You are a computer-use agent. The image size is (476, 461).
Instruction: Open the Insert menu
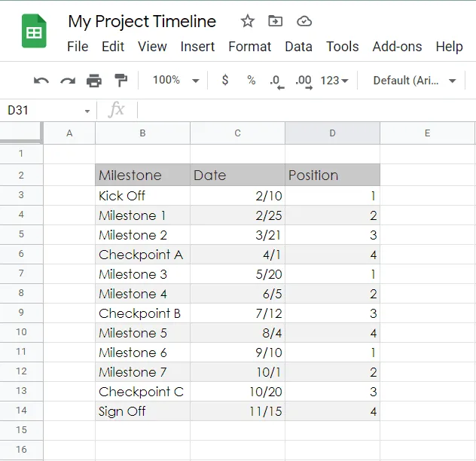(x=197, y=47)
